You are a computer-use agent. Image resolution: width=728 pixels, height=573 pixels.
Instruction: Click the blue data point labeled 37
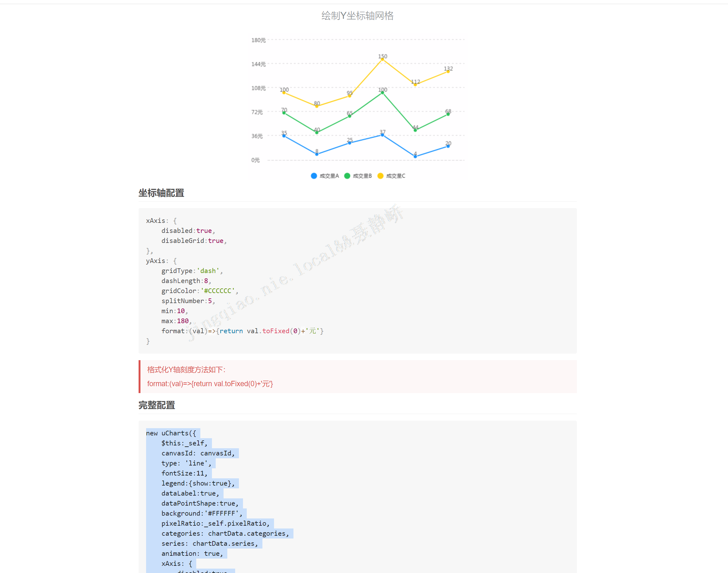382,135
